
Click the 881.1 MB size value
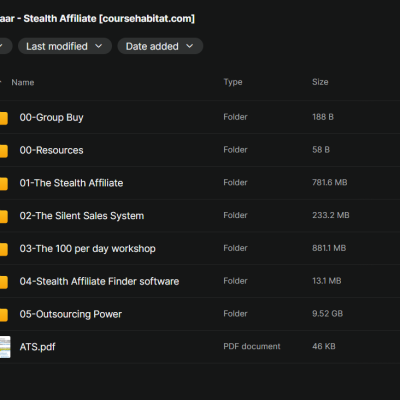coord(329,248)
